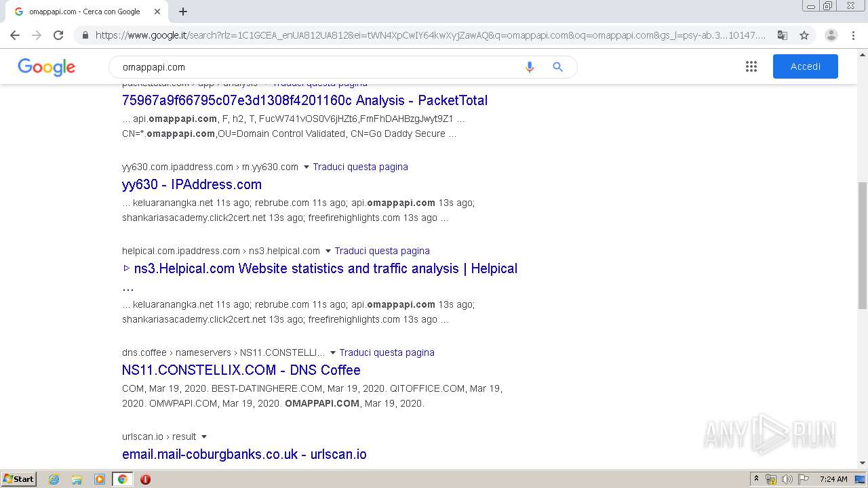Go forward to the next page
Screen dimensions: 868x488
37,35
